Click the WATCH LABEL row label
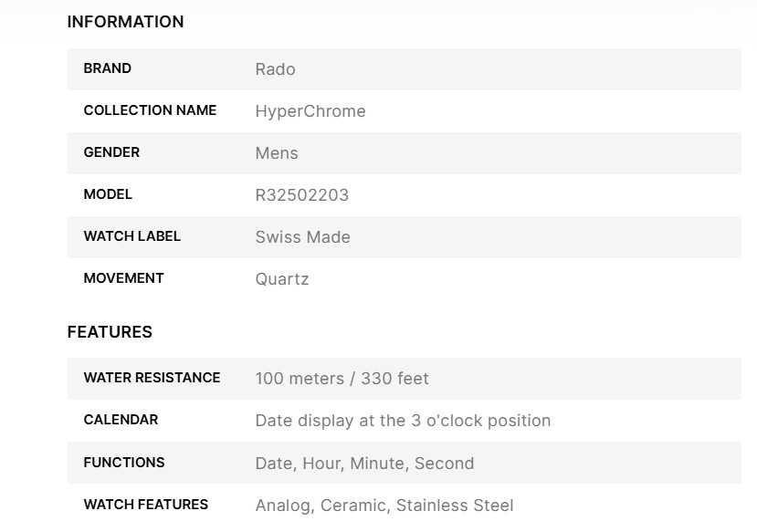Viewport: 757px width, 532px height. click(131, 236)
